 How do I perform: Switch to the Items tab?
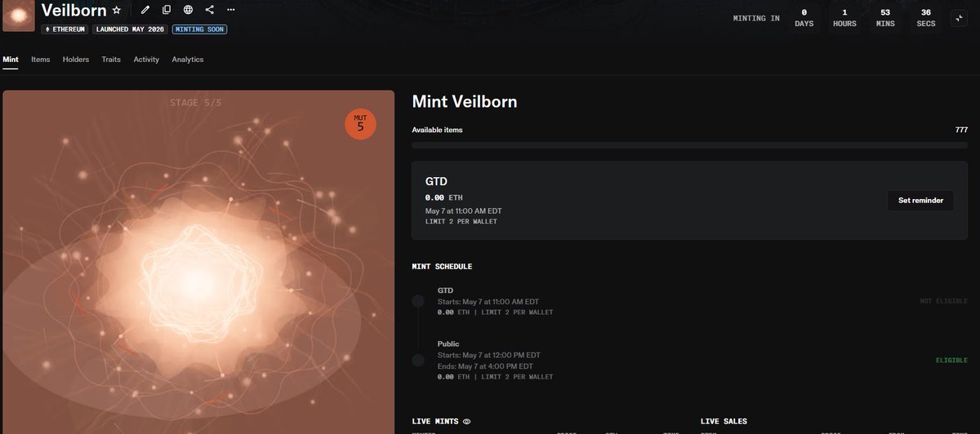click(41, 60)
